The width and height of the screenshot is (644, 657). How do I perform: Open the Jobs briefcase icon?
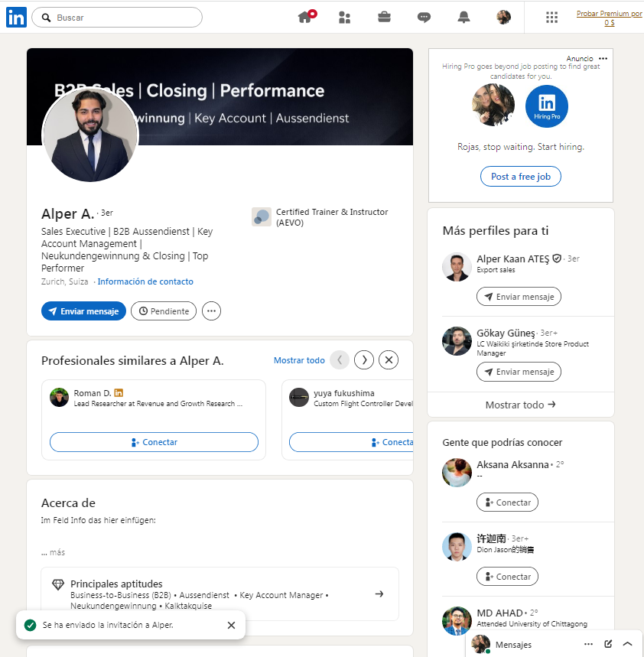[x=384, y=17]
